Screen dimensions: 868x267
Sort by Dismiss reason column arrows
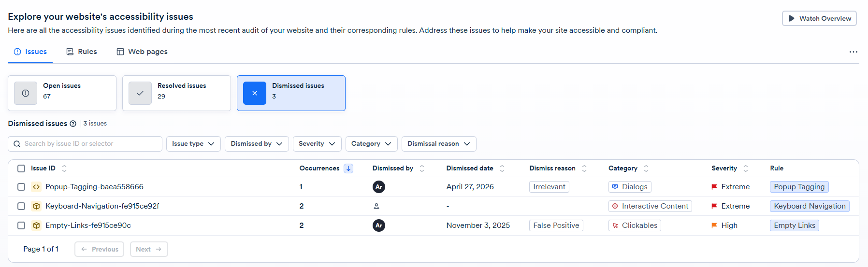point(584,169)
